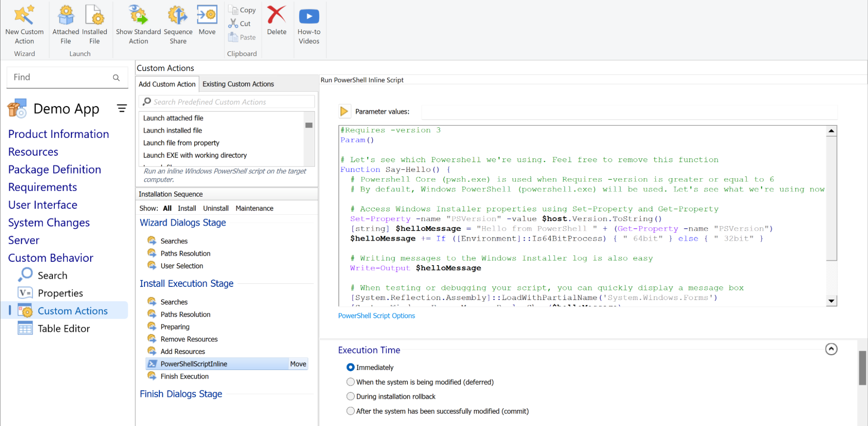Add an Installed File launch action

[x=94, y=25]
